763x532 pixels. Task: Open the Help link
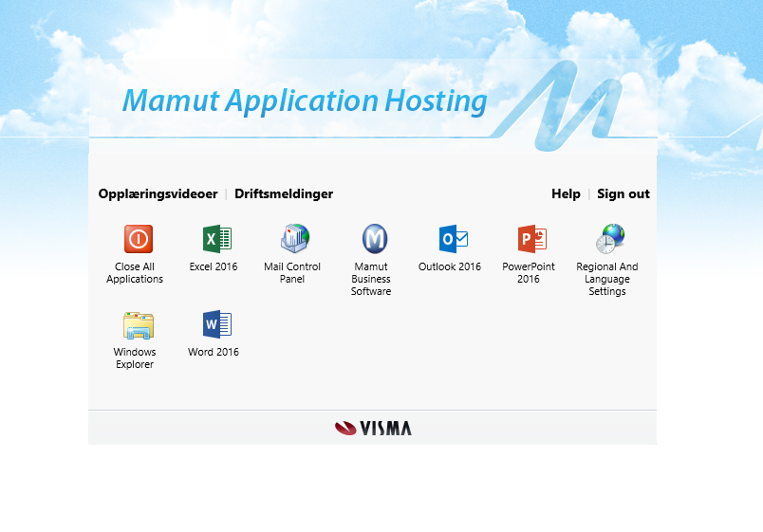tap(566, 193)
